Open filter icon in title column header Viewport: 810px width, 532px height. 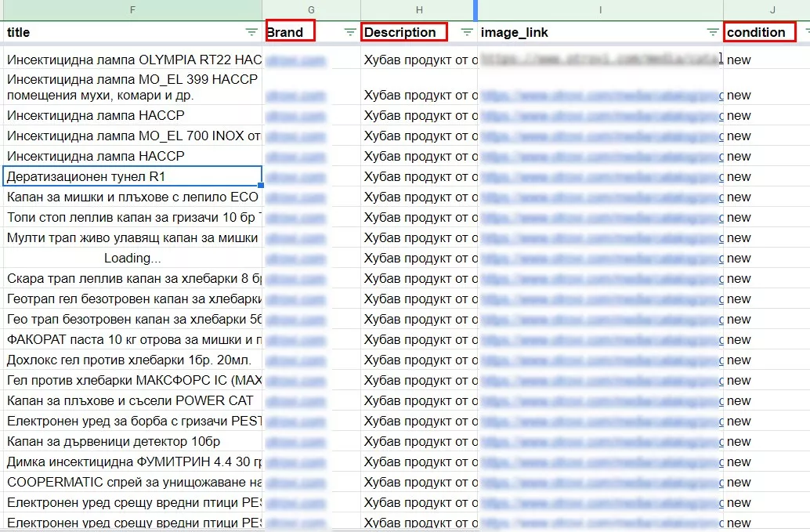[x=251, y=32]
